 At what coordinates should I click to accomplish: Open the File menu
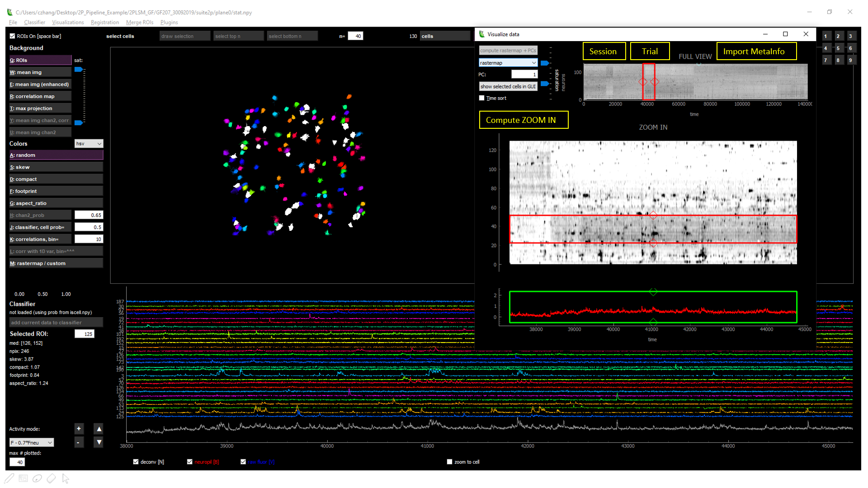pos(13,22)
